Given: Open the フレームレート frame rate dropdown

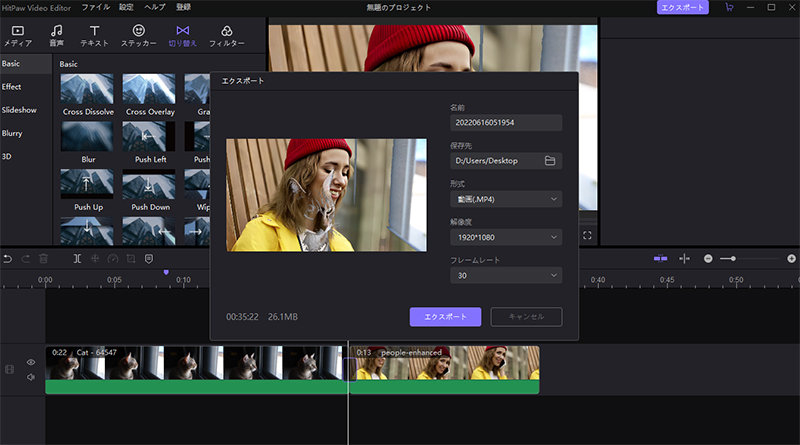Looking at the screenshot, I should [x=505, y=275].
